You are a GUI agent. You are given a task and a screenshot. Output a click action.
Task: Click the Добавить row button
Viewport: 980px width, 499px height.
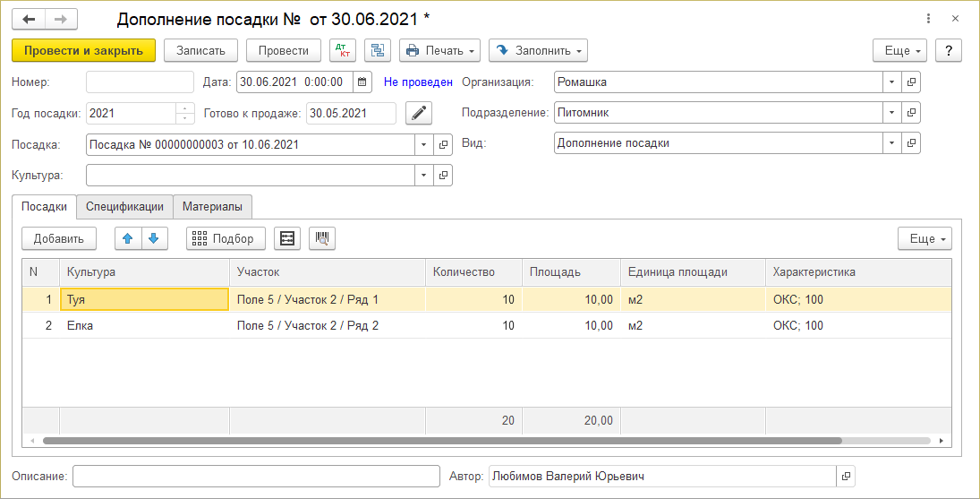coord(59,238)
